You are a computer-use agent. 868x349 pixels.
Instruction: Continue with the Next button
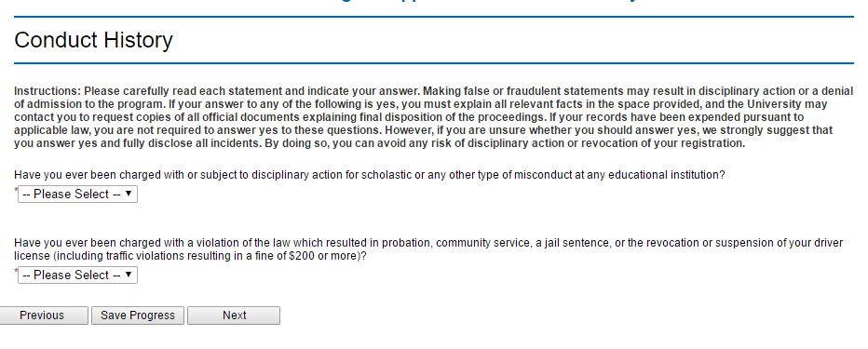(234, 315)
